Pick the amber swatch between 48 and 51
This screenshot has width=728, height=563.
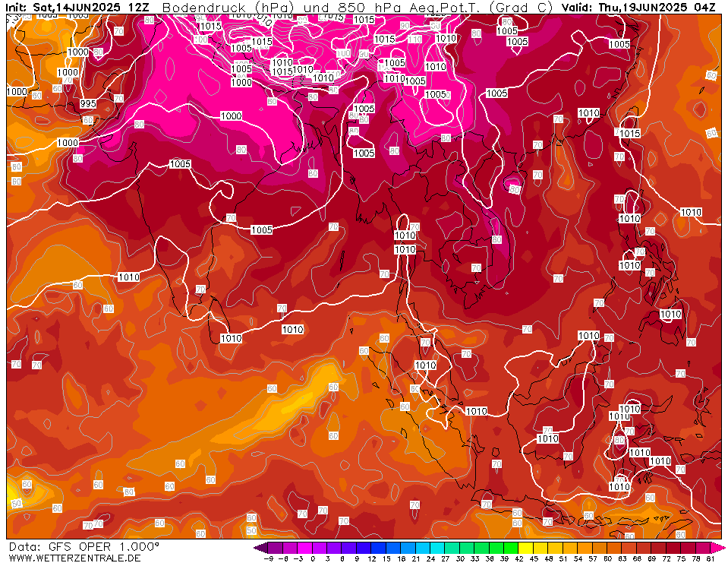(555, 547)
